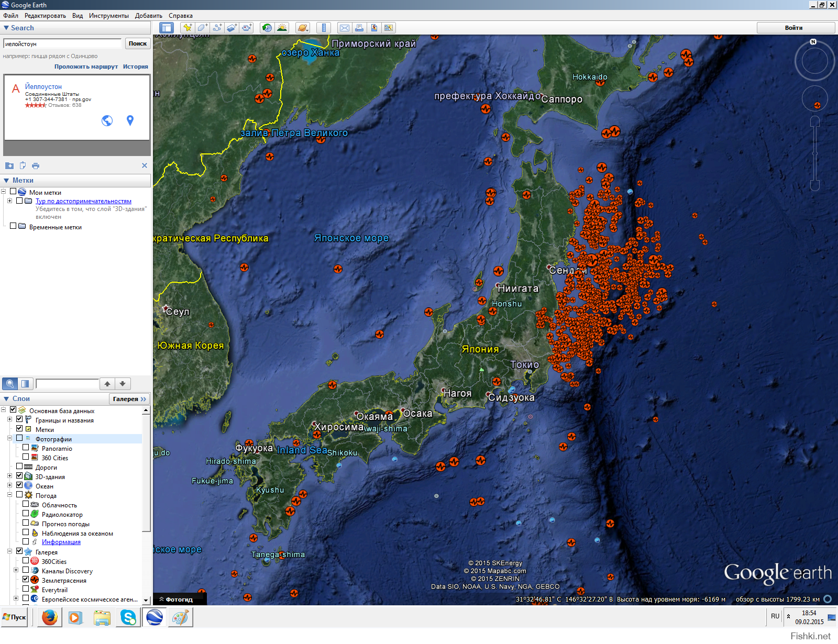
Task: Save the image with the toolbar icon
Action: (x=373, y=28)
